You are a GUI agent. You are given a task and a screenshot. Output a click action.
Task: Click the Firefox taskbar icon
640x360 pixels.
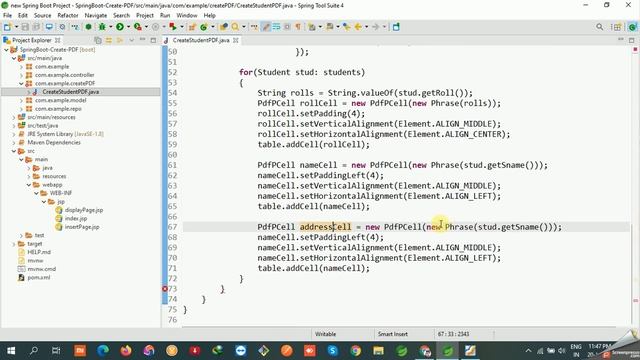tap(126, 351)
